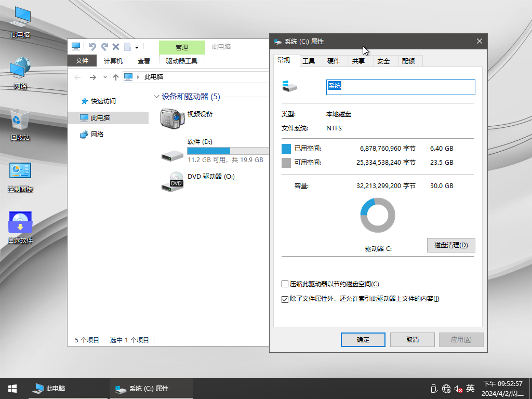Click the Windows Start button
The image size is (532, 399).
pyautogui.click(x=12, y=389)
